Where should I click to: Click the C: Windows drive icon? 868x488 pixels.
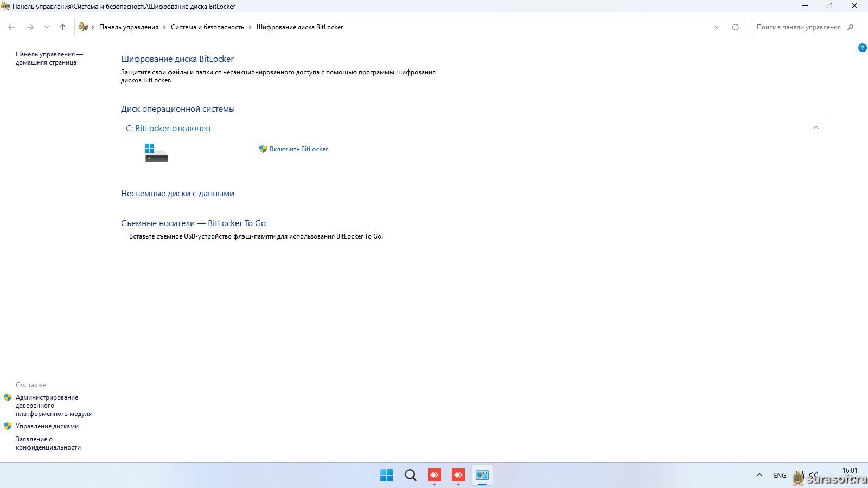156,152
